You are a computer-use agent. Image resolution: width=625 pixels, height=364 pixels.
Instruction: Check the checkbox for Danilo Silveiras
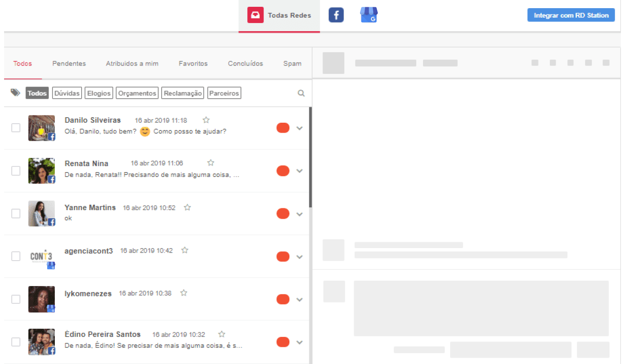pos(16,128)
